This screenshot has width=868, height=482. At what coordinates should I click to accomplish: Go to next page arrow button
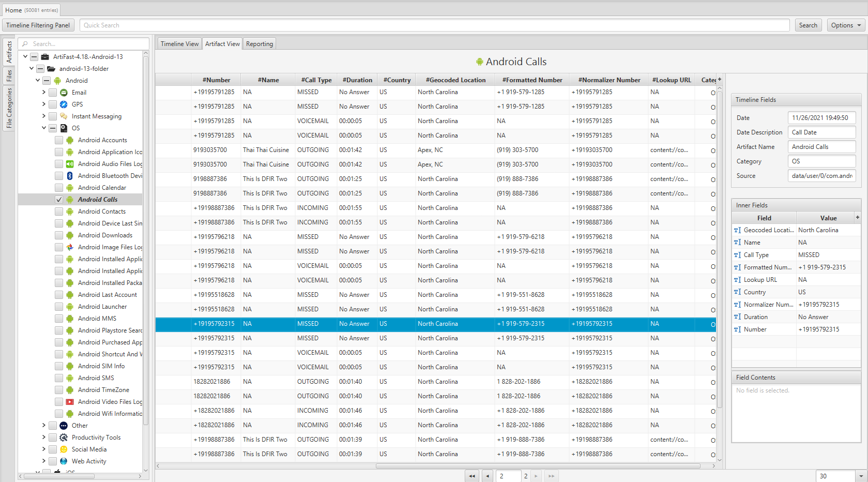[x=536, y=476]
